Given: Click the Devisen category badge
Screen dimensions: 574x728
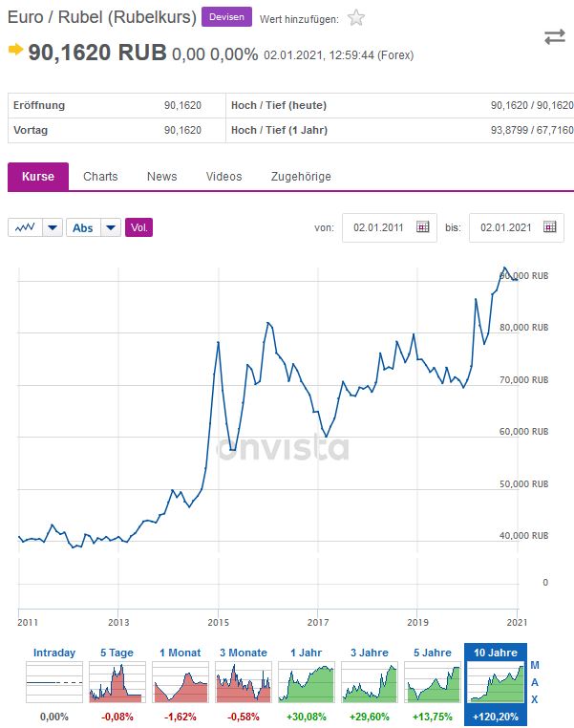Looking at the screenshot, I should point(226,17).
